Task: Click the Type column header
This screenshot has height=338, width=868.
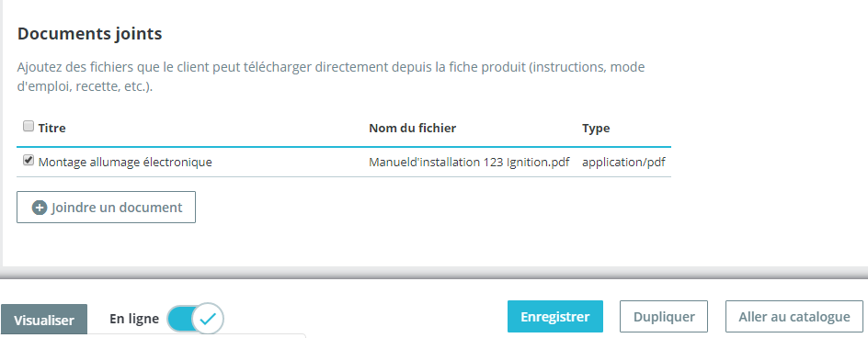Action: point(596,129)
